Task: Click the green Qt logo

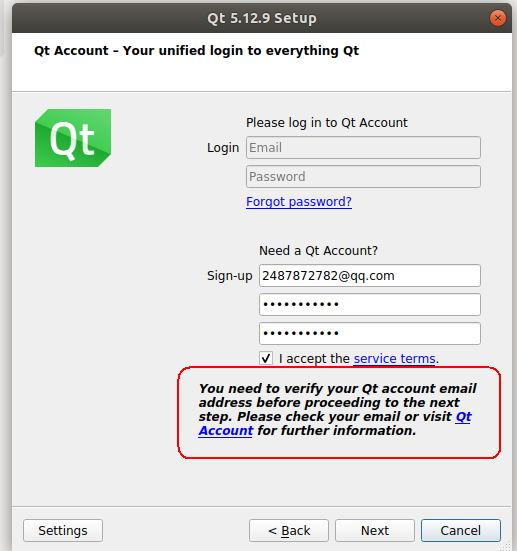Action: click(x=73, y=138)
